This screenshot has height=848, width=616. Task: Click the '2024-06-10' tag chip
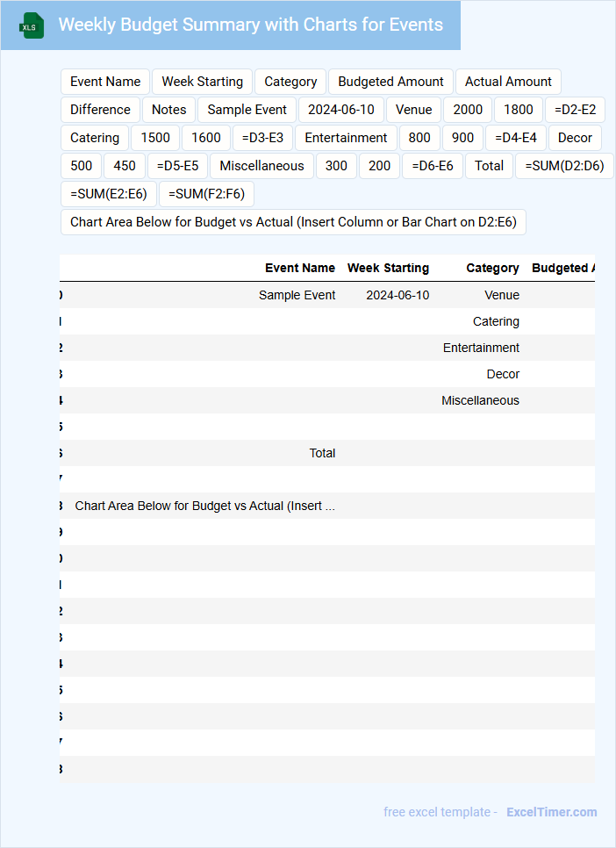341,110
